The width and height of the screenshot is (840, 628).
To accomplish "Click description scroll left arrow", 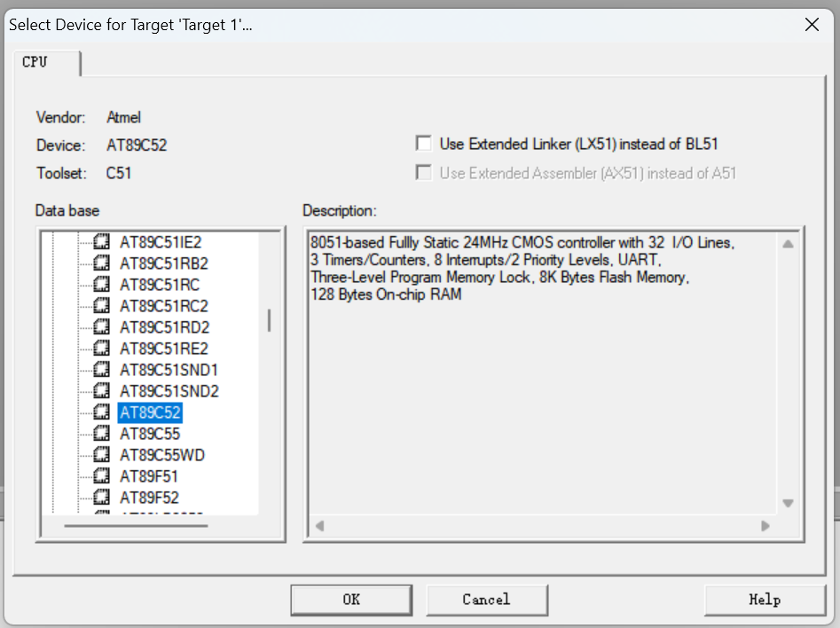I will (x=320, y=526).
